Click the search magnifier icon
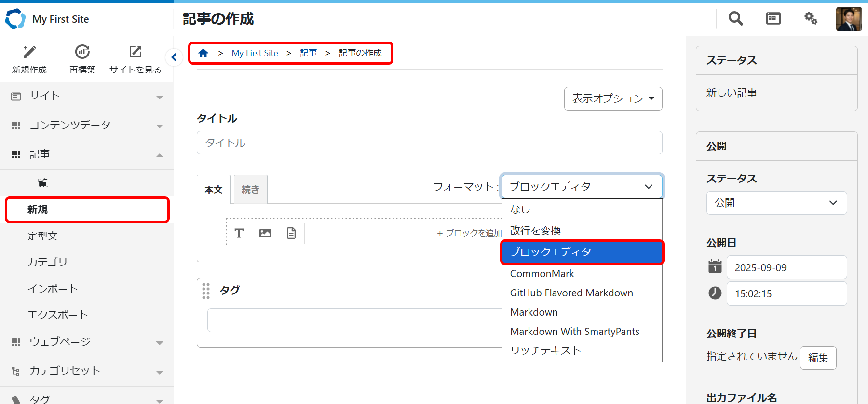 [x=735, y=19]
